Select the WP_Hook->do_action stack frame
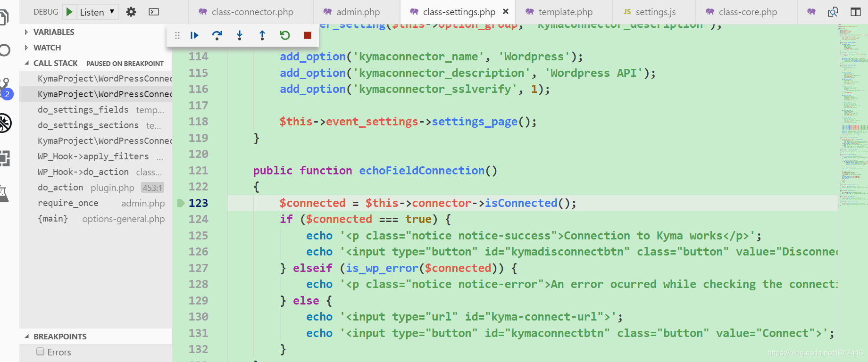This screenshot has height=362, width=868. [96, 172]
